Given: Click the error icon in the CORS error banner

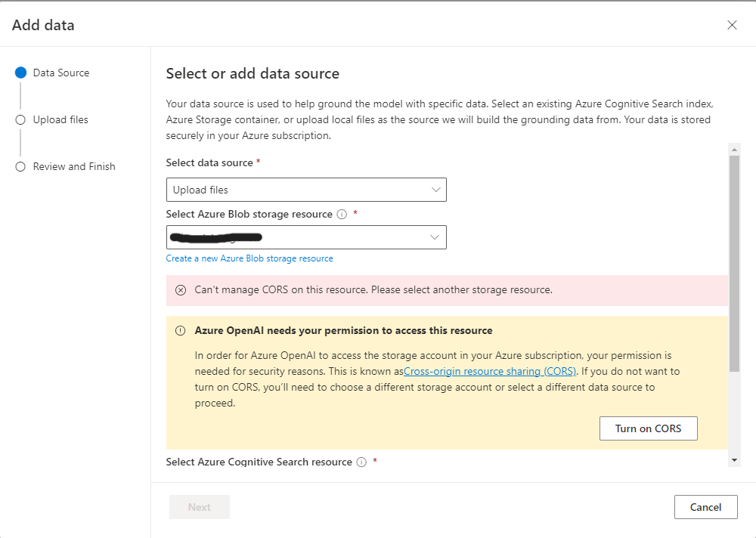Looking at the screenshot, I should tap(181, 290).
